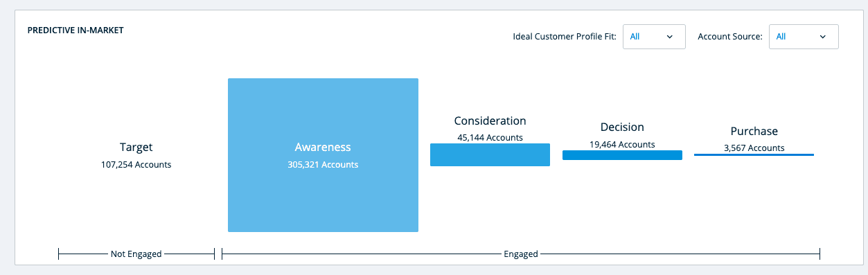Click the Decision stage bar
The image size is (868, 275).
point(622,155)
